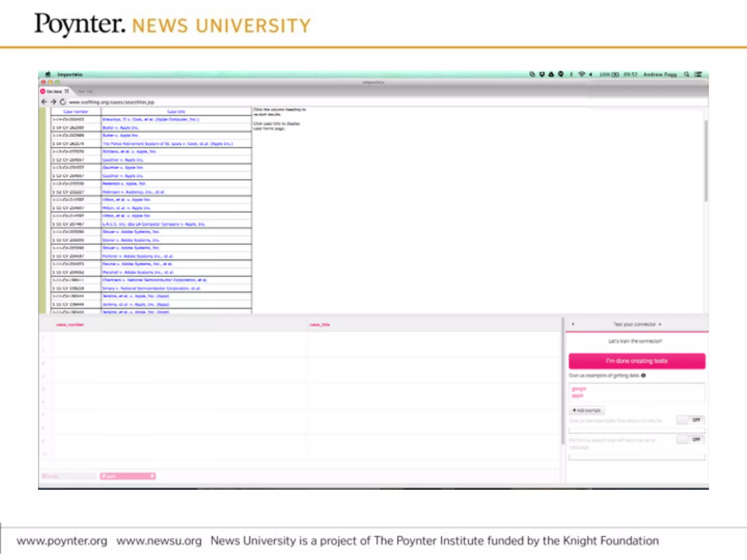This screenshot has width=747, height=560.
Task: Select the Get data tab
Action: (x=54, y=92)
